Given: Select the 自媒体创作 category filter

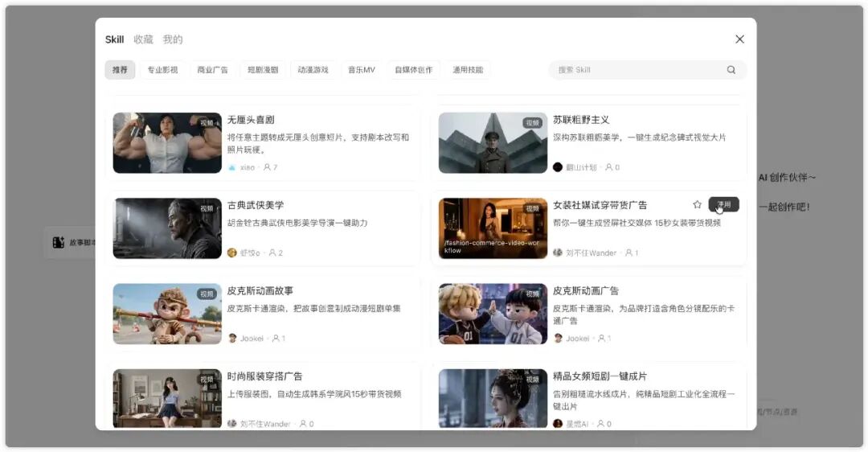Looking at the screenshot, I should 414,70.
